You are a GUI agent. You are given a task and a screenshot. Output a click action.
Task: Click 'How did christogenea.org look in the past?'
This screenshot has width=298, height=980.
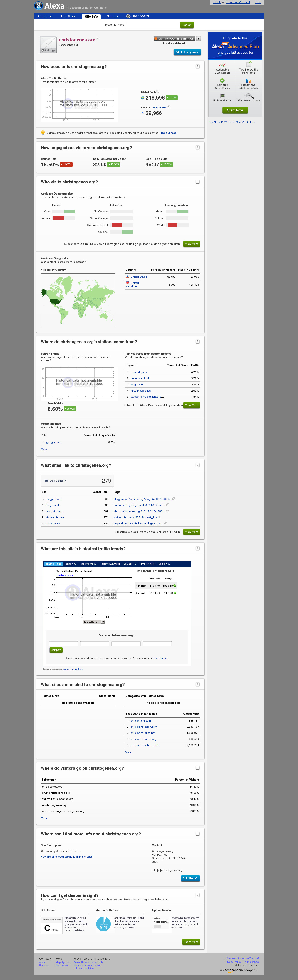point(67,857)
